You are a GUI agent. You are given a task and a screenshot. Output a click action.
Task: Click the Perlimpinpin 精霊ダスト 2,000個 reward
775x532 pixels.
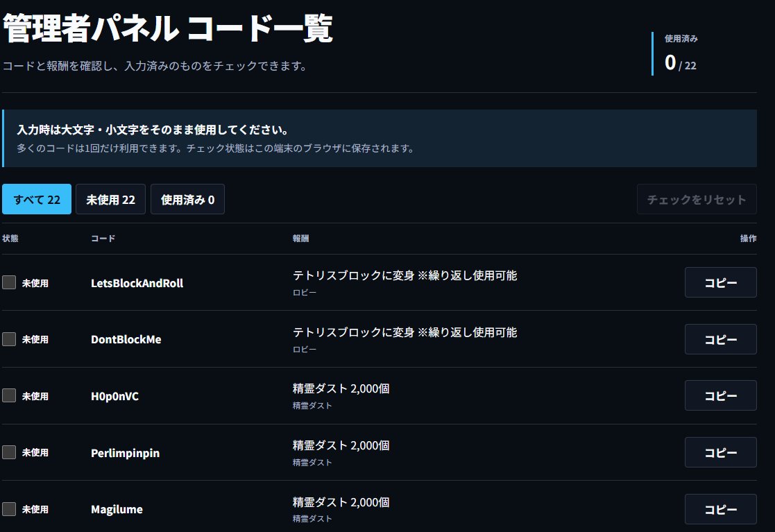pyautogui.click(x=341, y=445)
